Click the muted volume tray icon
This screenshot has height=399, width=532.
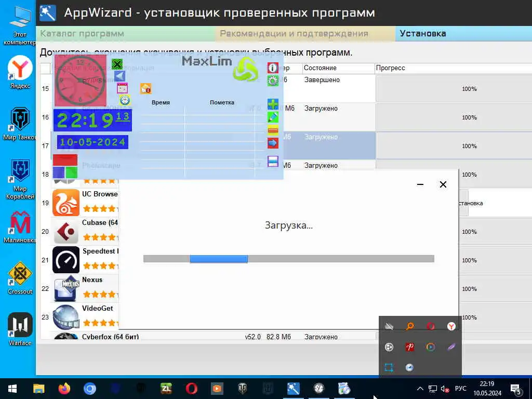pyautogui.click(x=445, y=389)
